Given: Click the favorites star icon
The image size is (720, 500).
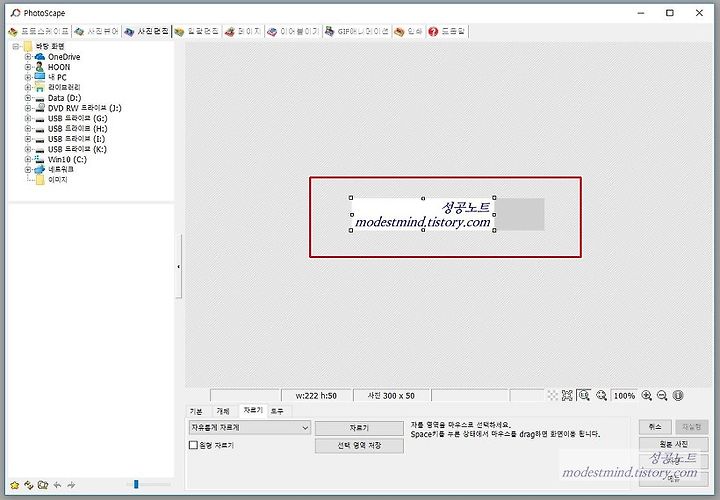Looking at the screenshot, I should click(x=15, y=485).
